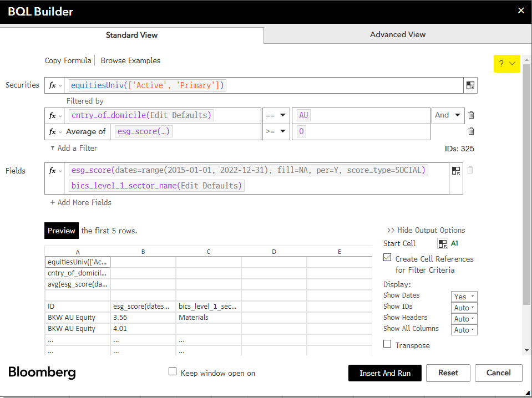The image size is (532, 398).
Task: Click the grid icon next to the Fields row
Action: pos(456,171)
